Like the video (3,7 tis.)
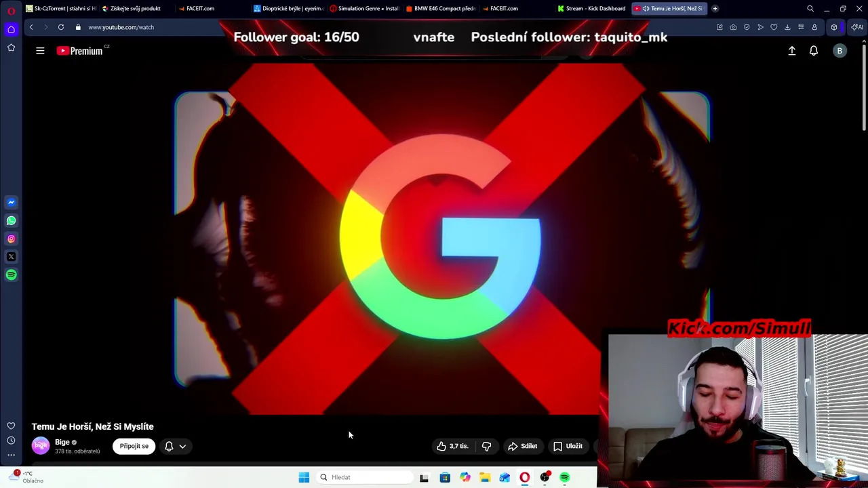 pyautogui.click(x=452, y=446)
